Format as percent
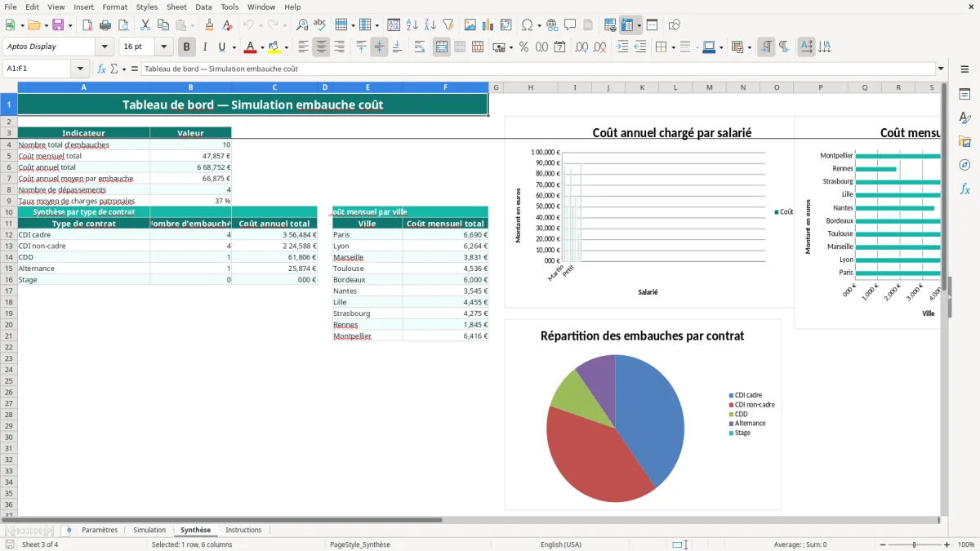The width and height of the screenshot is (980, 551). (523, 47)
